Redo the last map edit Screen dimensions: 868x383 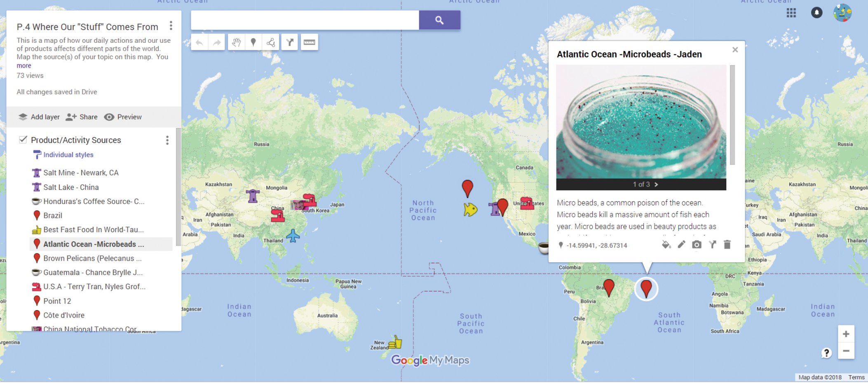[217, 42]
